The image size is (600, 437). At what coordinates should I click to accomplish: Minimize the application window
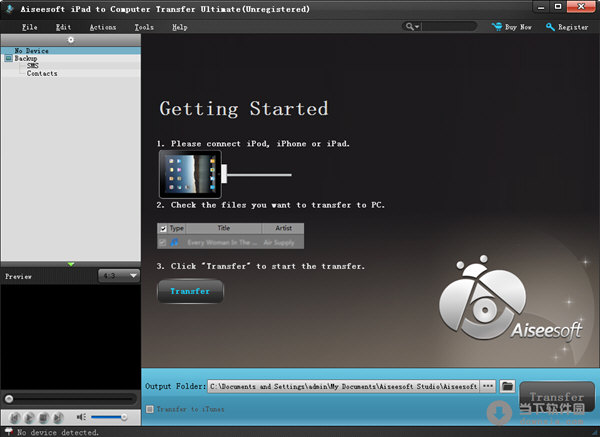tap(541, 7)
